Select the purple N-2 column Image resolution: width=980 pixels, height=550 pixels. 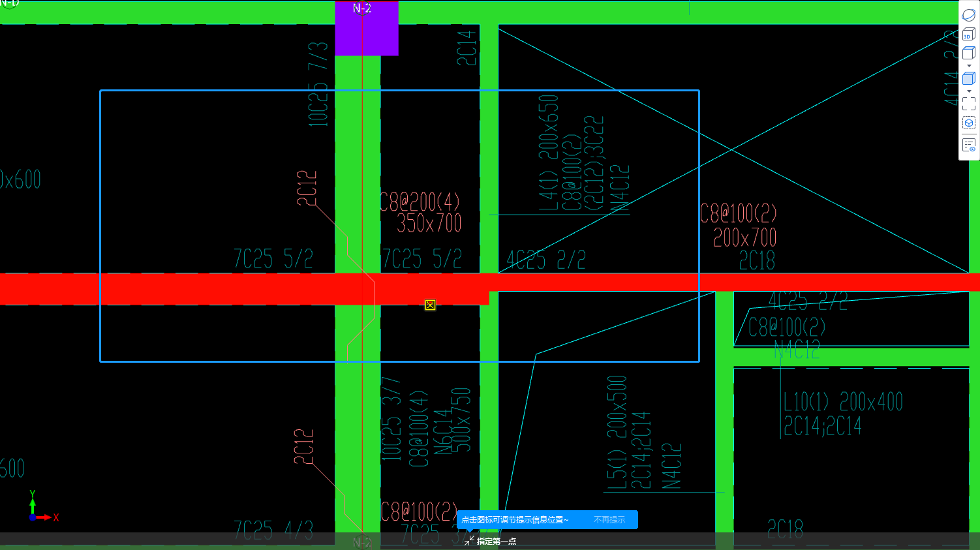[x=367, y=28]
